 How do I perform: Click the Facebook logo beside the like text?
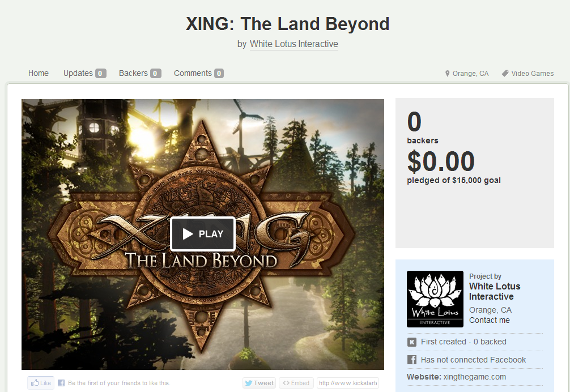pyautogui.click(x=61, y=383)
